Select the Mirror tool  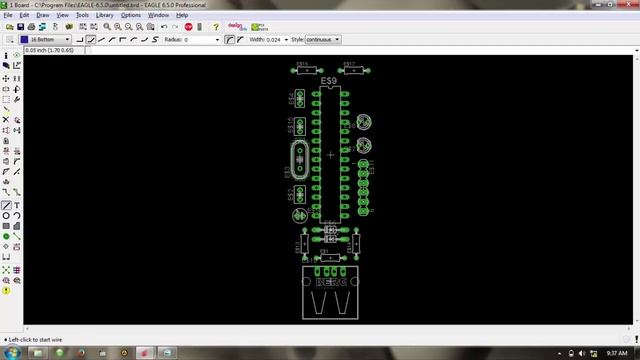[x=6, y=89]
